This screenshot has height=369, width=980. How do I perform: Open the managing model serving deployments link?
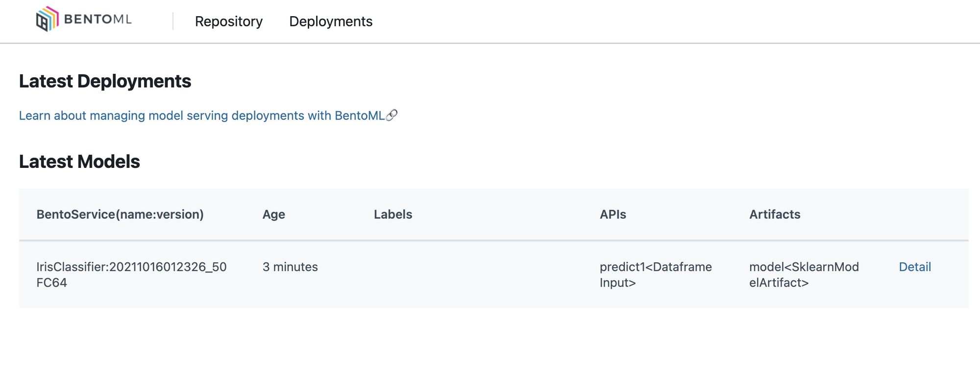click(201, 115)
